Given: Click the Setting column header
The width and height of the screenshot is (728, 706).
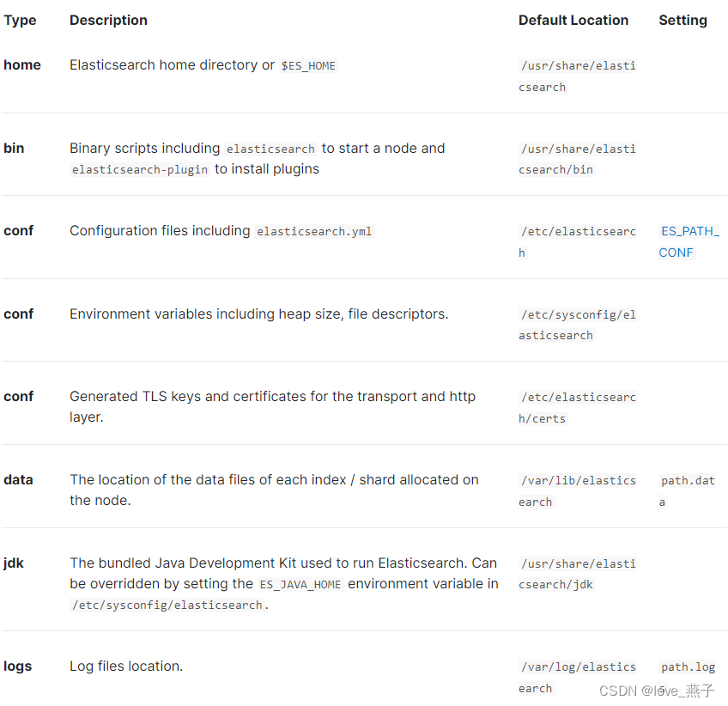Looking at the screenshot, I should (682, 21).
